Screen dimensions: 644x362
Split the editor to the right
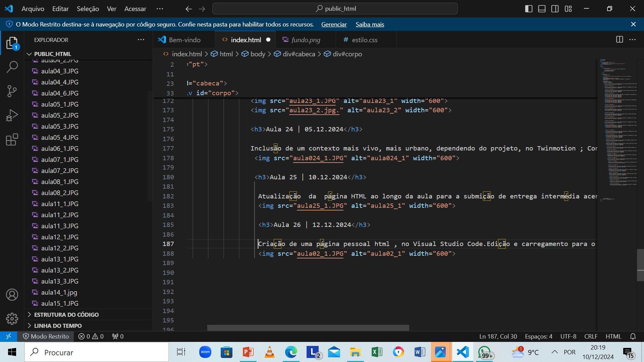[620, 40]
